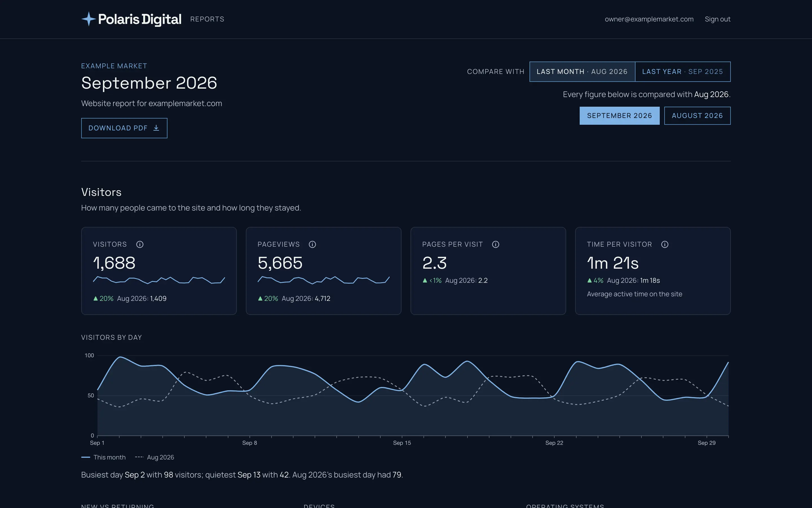The height and width of the screenshot is (508, 812).
Task: Open info icon next to Visitors
Action: [x=140, y=244]
